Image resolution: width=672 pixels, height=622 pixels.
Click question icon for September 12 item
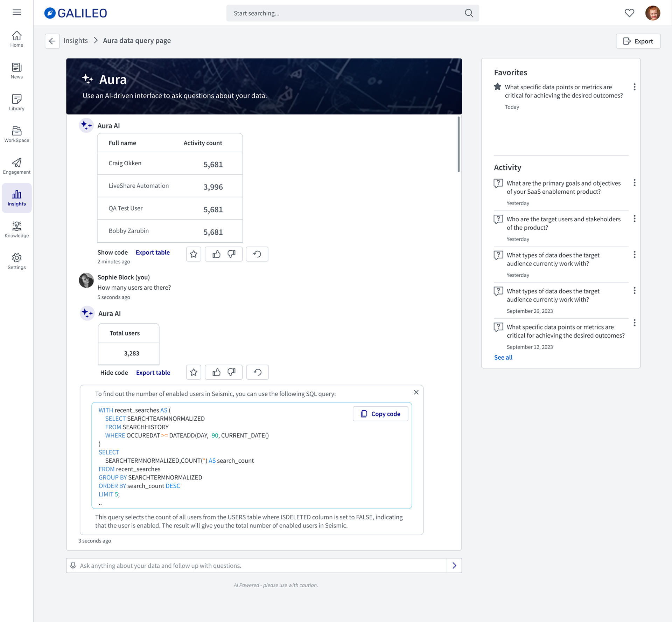click(x=498, y=327)
